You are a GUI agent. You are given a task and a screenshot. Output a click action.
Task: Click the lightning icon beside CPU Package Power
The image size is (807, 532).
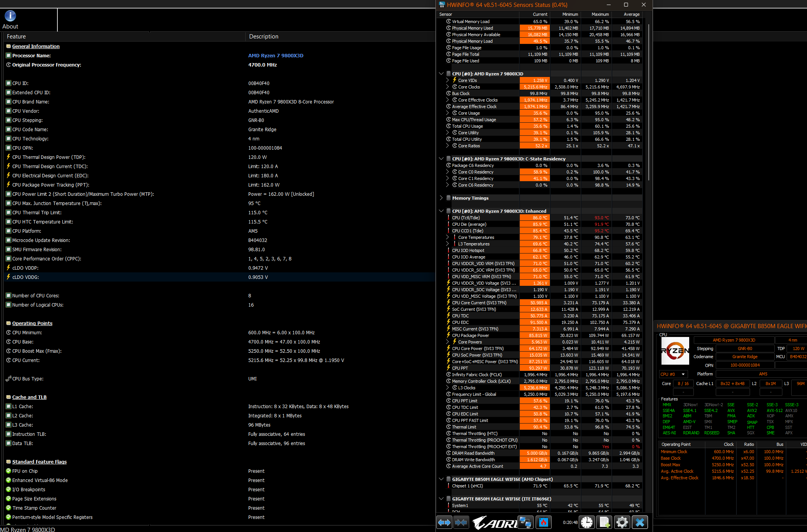pos(449,335)
